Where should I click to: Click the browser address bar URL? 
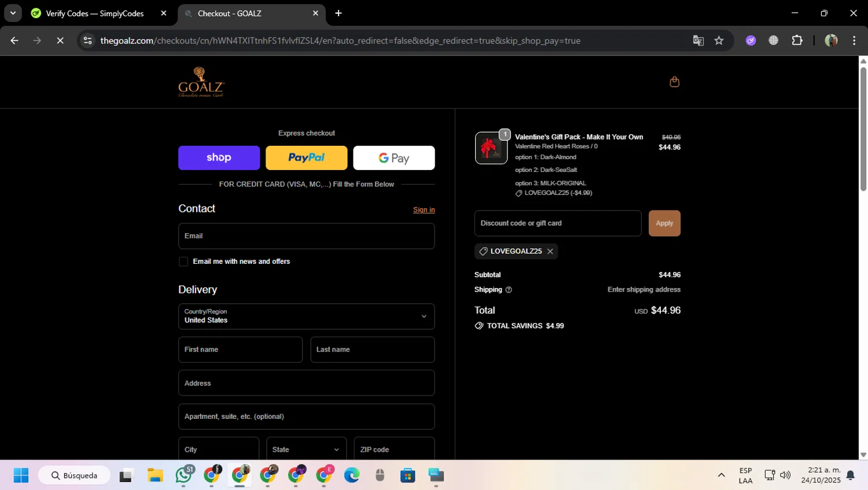340,40
